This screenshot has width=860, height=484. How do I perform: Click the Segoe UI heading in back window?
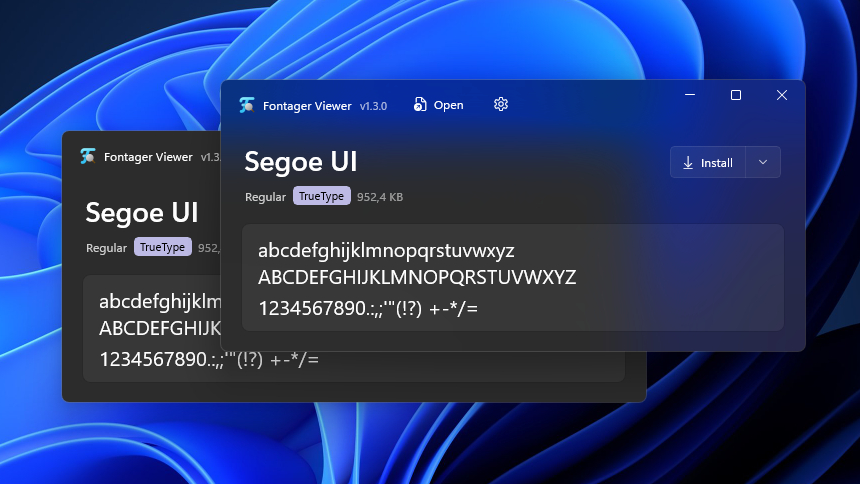pyautogui.click(x=142, y=213)
